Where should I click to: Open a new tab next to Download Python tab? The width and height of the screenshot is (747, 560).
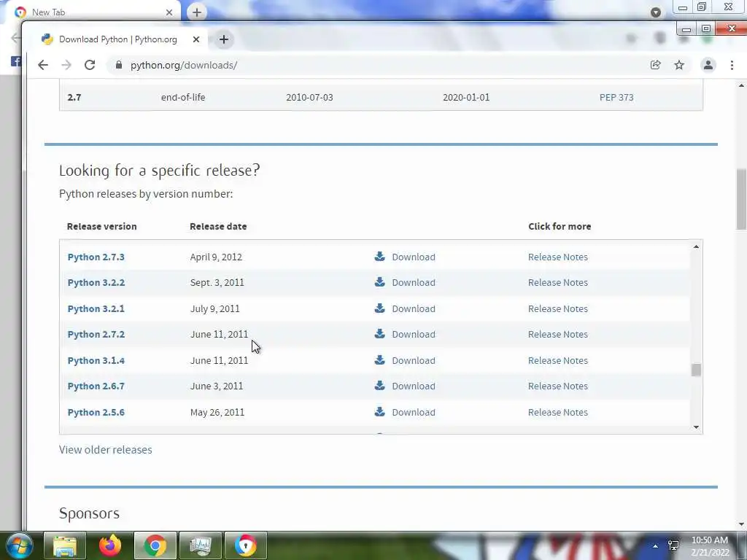(x=224, y=39)
